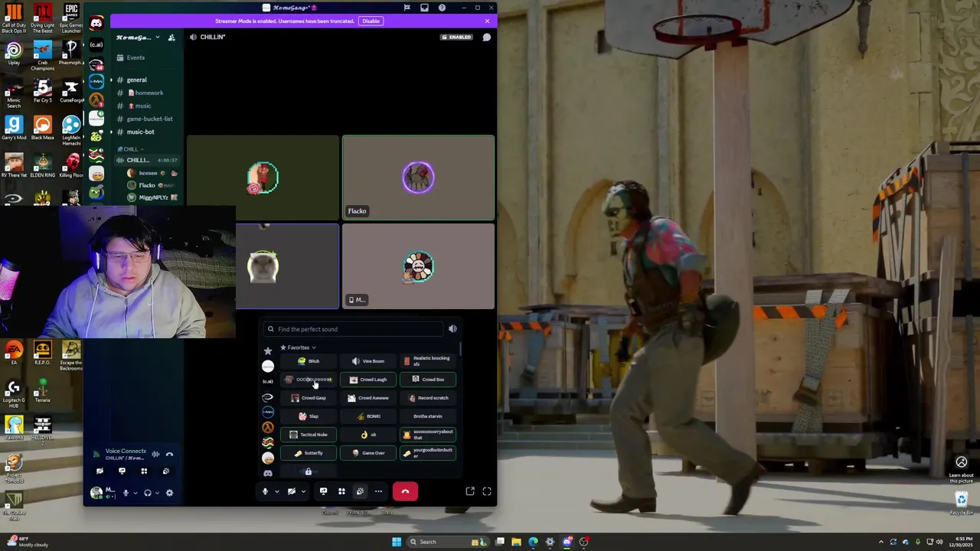Screen dimensions: 980x551
Task: Toggle the soundboard button in call bar
Action: pos(360,491)
